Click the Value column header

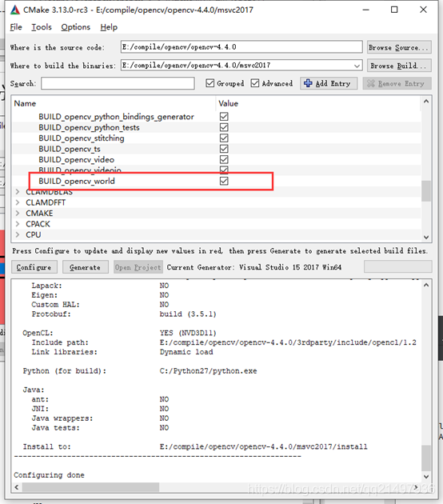[x=318, y=103]
